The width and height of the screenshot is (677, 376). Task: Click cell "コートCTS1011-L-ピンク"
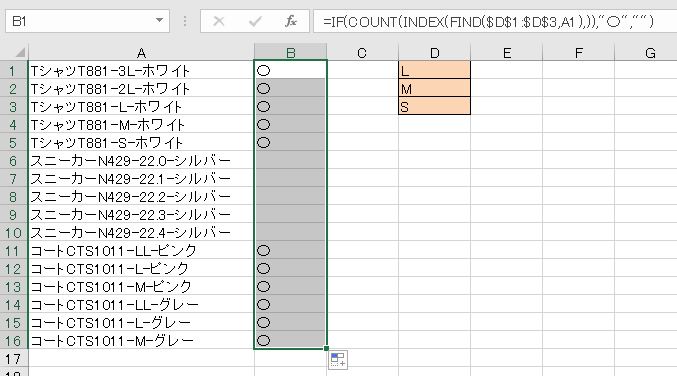[141, 269]
